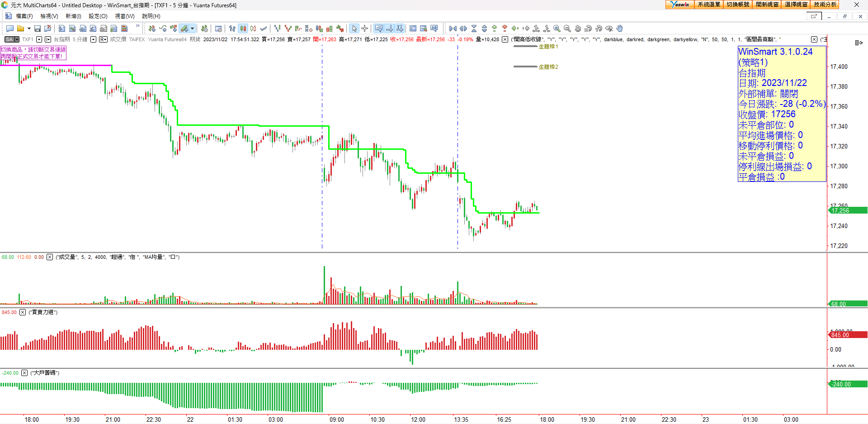
Task: Click the green up-arrow icon
Action: pos(495,29)
